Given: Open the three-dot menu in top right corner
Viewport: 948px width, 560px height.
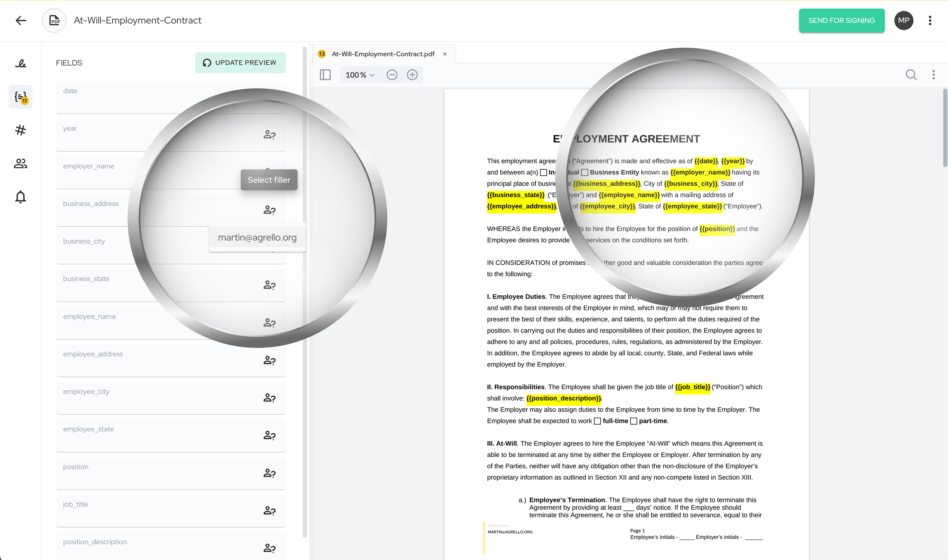Looking at the screenshot, I should [929, 21].
